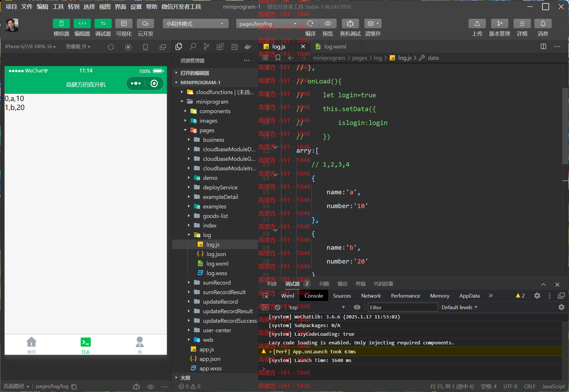Open the 工具 menu
The height and width of the screenshot is (392, 569).
point(58,7)
